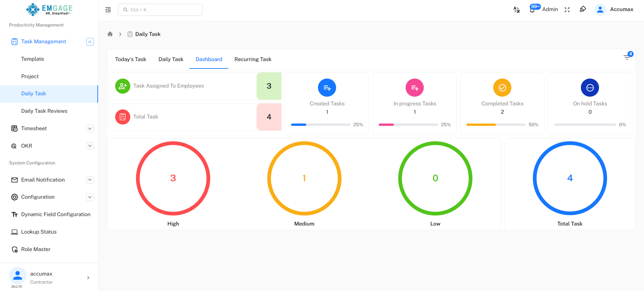Click the sidebar collapse menu icon

click(x=108, y=10)
